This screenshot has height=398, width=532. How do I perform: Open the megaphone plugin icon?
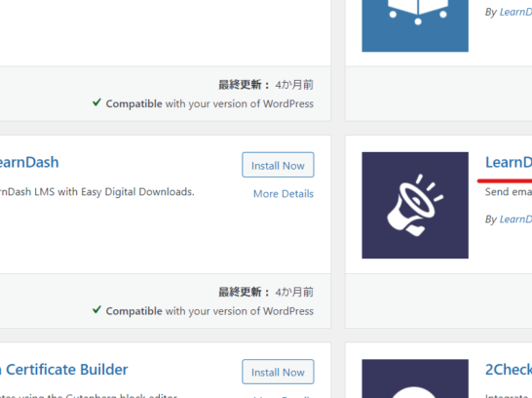coord(415,205)
